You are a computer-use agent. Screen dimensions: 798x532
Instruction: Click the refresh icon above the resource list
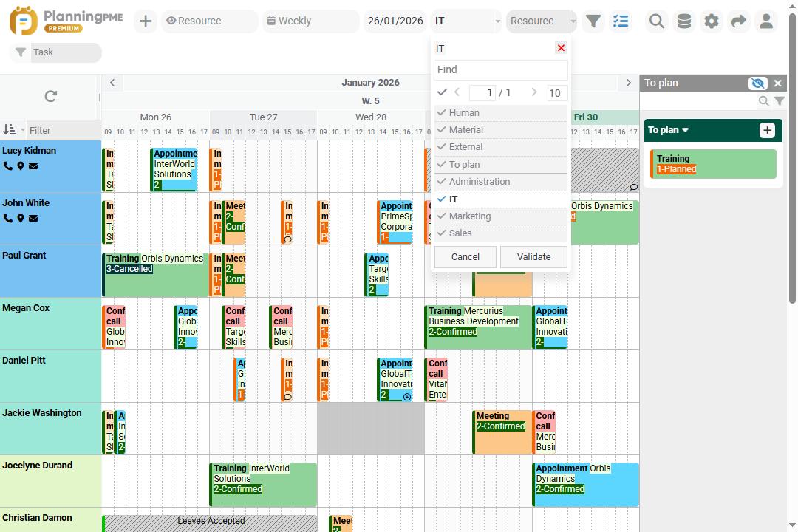(x=50, y=96)
